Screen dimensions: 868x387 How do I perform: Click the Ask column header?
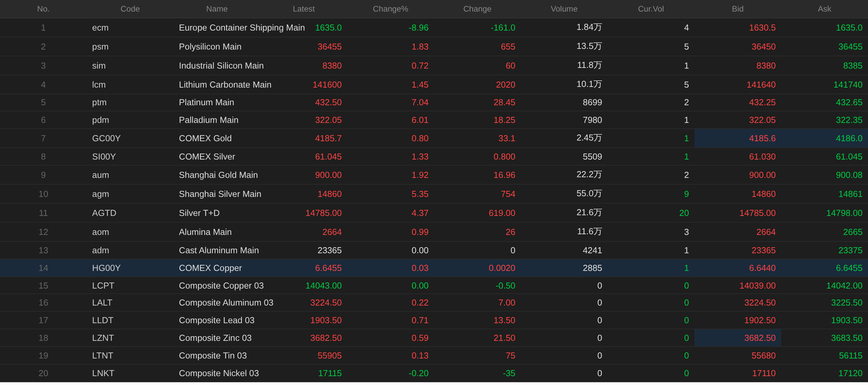(824, 9)
